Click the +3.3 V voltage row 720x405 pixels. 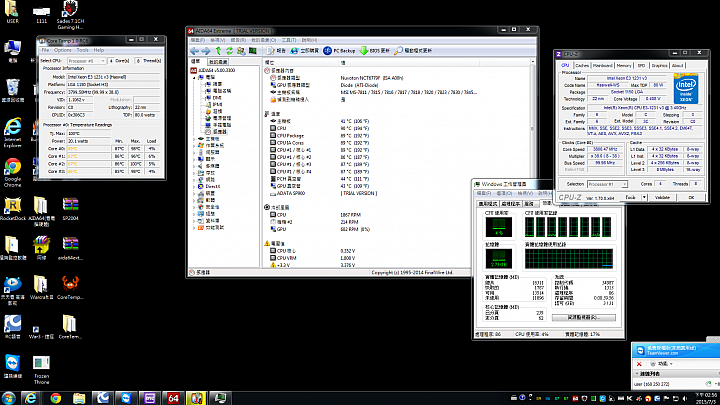pos(313,265)
